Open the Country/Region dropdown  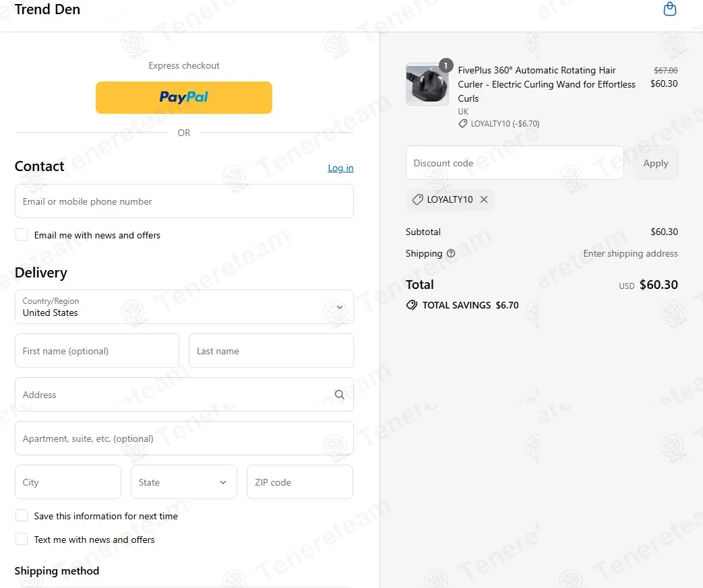click(x=184, y=307)
